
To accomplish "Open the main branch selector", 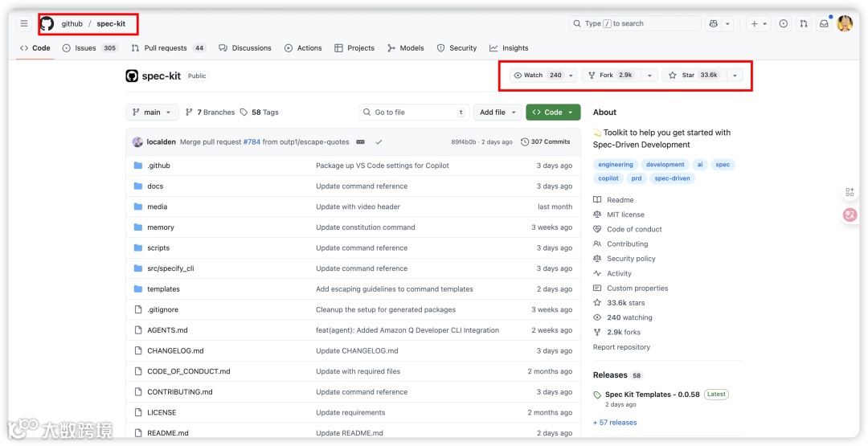I will pyautogui.click(x=152, y=113).
